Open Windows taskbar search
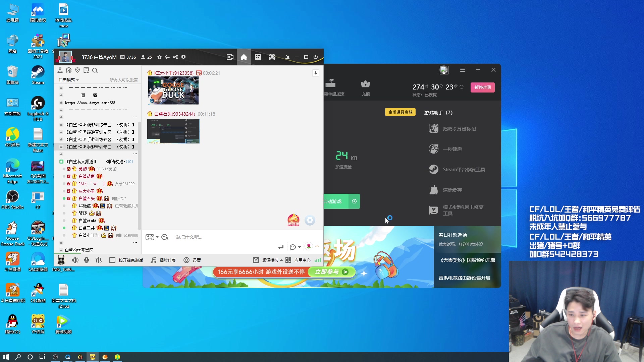The height and width of the screenshot is (362, 644). [18, 357]
